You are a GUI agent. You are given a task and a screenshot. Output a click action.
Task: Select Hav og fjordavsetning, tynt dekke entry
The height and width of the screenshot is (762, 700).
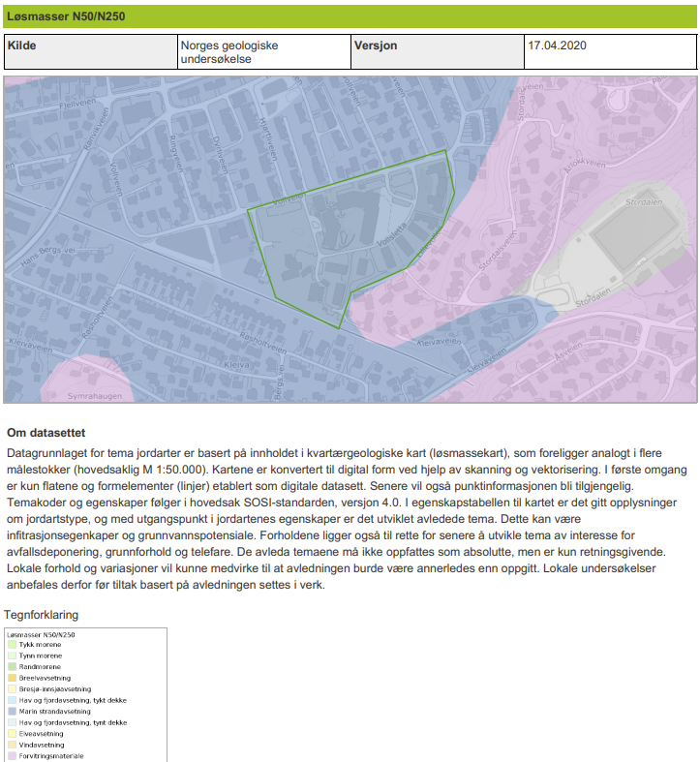(x=73, y=722)
